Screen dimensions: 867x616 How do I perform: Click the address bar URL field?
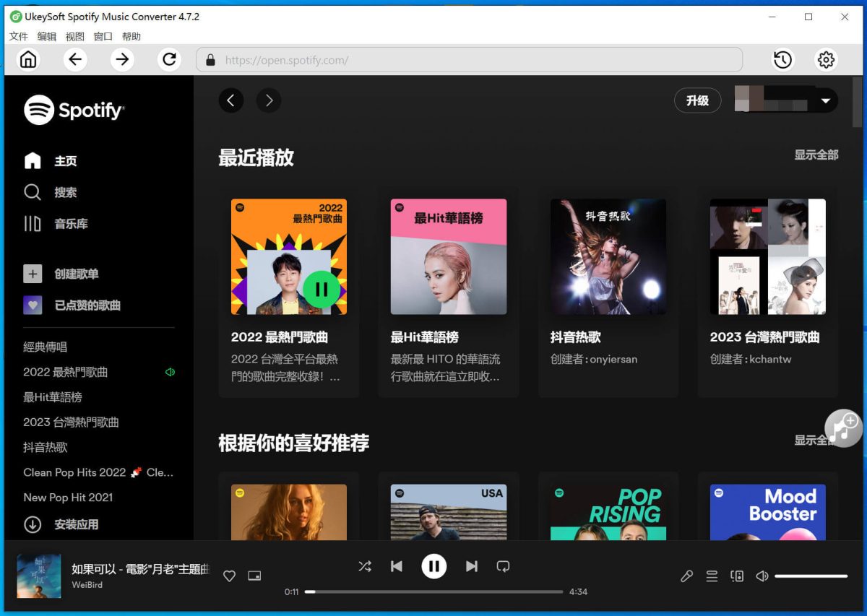pos(470,60)
